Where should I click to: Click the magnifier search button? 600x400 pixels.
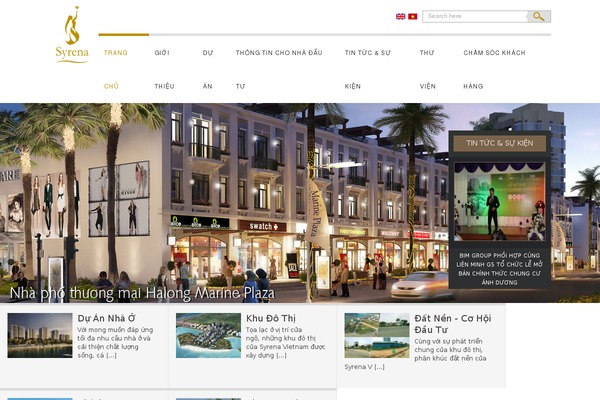pos(539,16)
